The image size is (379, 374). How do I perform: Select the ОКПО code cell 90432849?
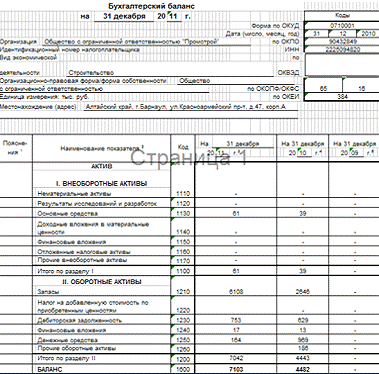[x=342, y=42]
